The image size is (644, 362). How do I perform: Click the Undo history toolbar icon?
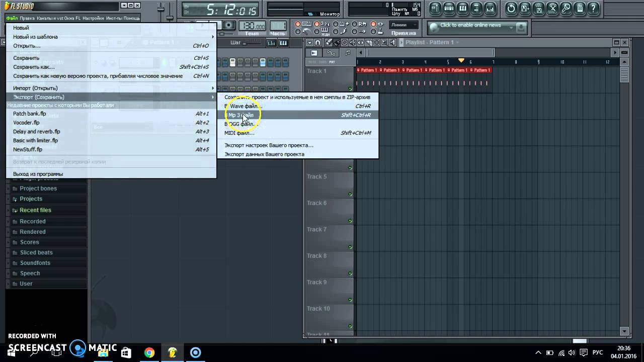pos(511,9)
